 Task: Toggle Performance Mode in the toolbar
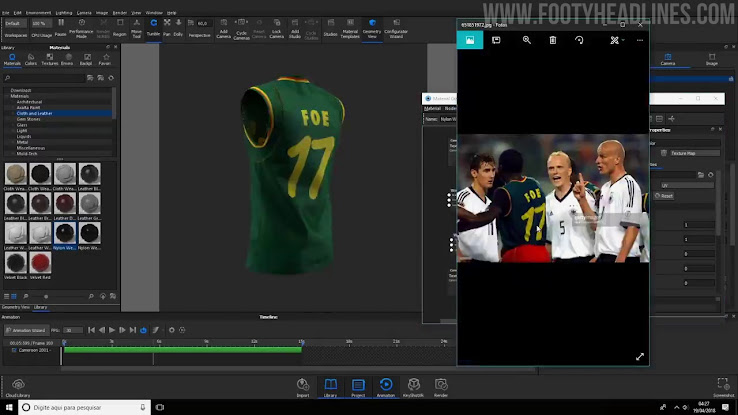click(80, 27)
